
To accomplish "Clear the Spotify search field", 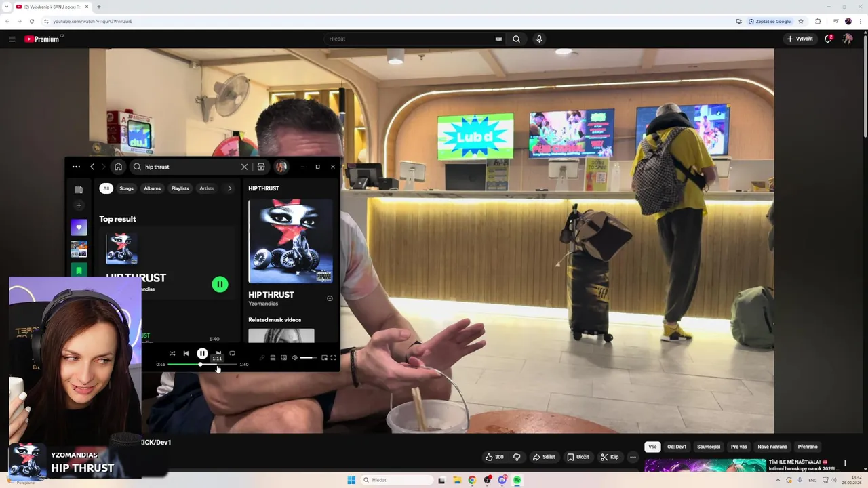I will 244,167.
